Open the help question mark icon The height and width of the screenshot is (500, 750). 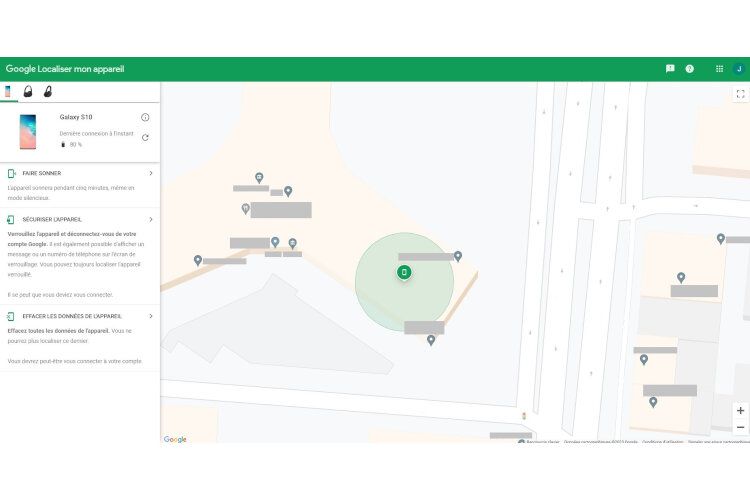point(690,69)
